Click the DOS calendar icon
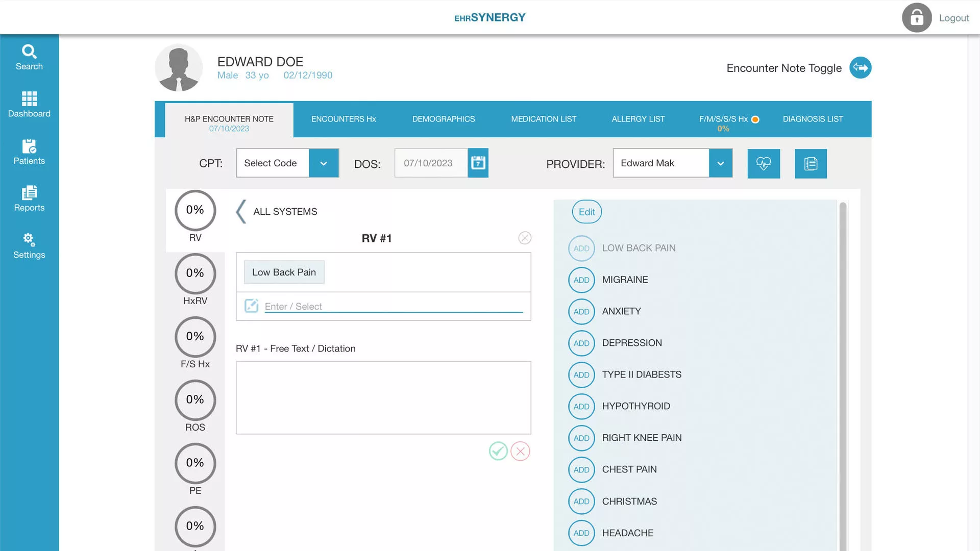The image size is (980, 551). point(478,163)
